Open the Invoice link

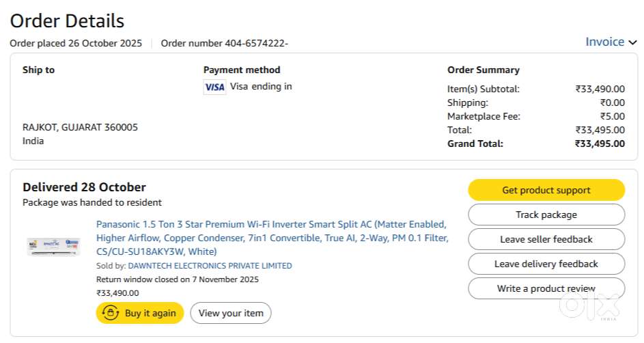[604, 42]
